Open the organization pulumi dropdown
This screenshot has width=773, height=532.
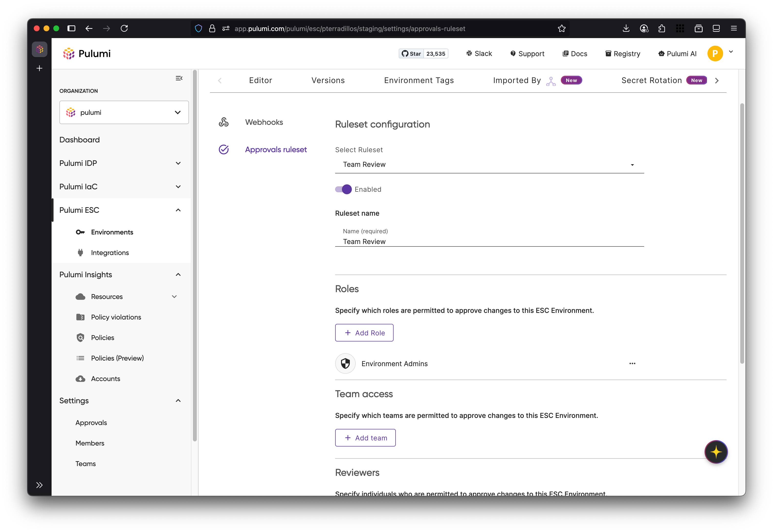coord(124,112)
